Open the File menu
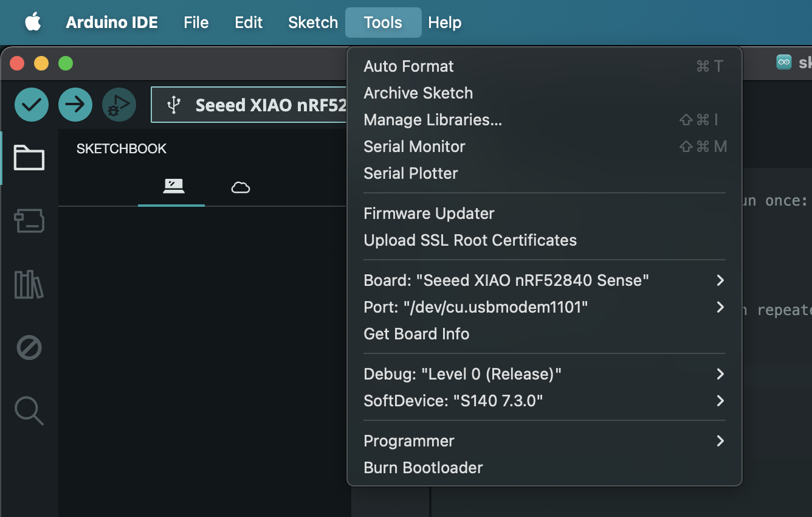 tap(196, 23)
